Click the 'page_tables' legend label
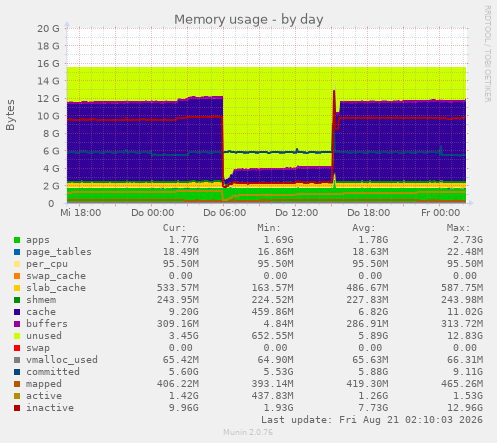This screenshot has height=443, width=497. point(59,252)
